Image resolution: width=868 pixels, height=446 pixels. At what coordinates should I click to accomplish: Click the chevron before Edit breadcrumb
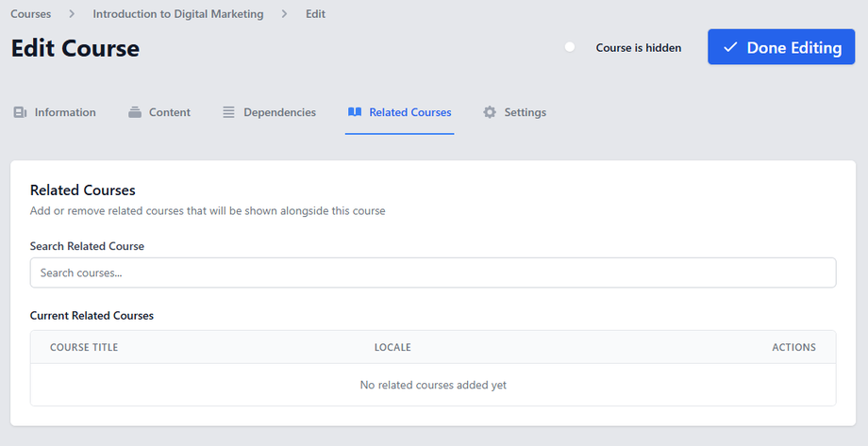[284, 14]
